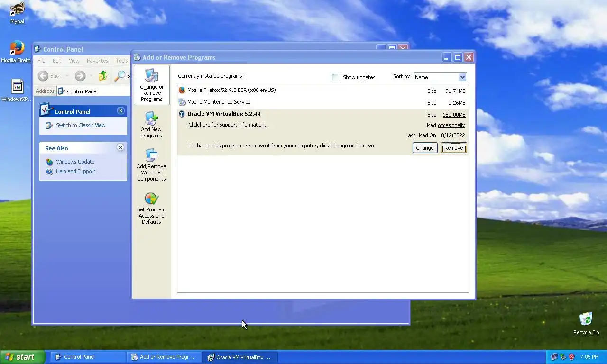Collapse the Control Panel task pane section
This screenshot has width=607, height=364.
[120, 111]
